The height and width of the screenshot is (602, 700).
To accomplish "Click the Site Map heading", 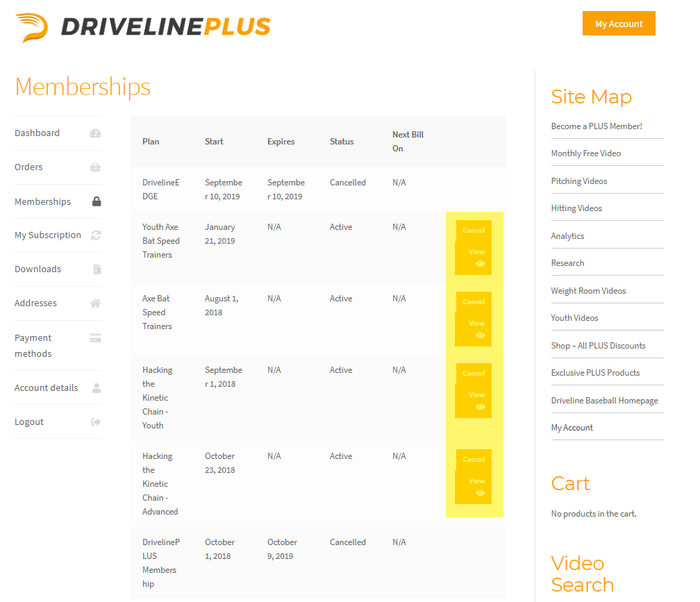I will click(592, 97).
